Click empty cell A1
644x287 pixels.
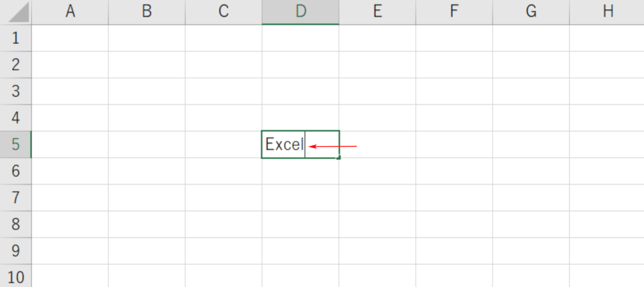(70, 38)
